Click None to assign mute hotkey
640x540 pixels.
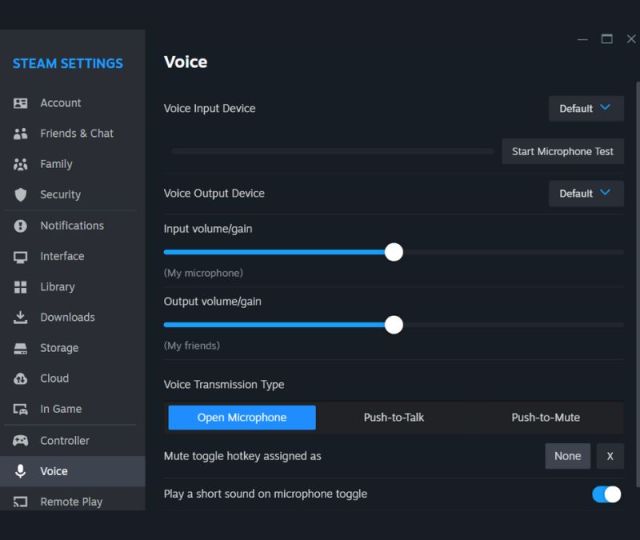pos(567,456)
